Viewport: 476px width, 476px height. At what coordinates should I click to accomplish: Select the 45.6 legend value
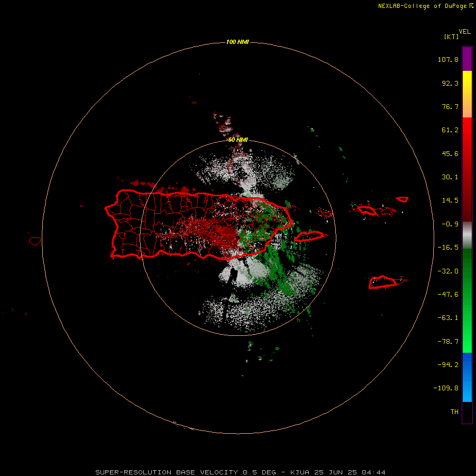click(x=450, y=153)
